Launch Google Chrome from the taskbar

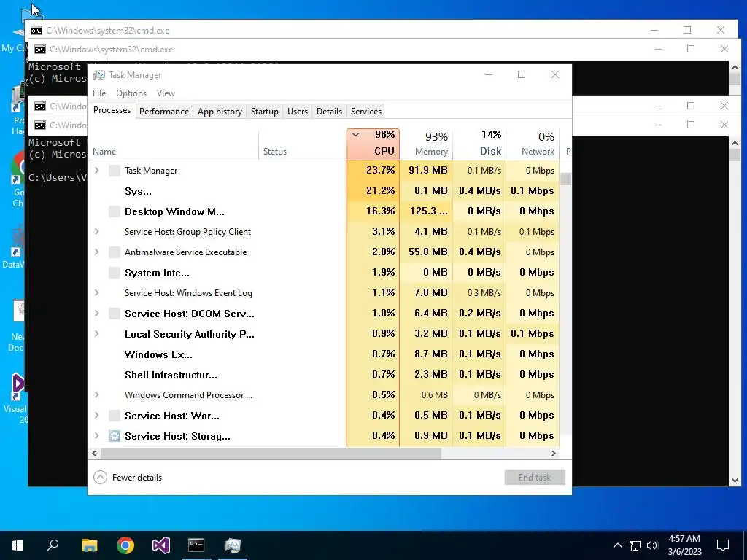[x=125, y=545]
